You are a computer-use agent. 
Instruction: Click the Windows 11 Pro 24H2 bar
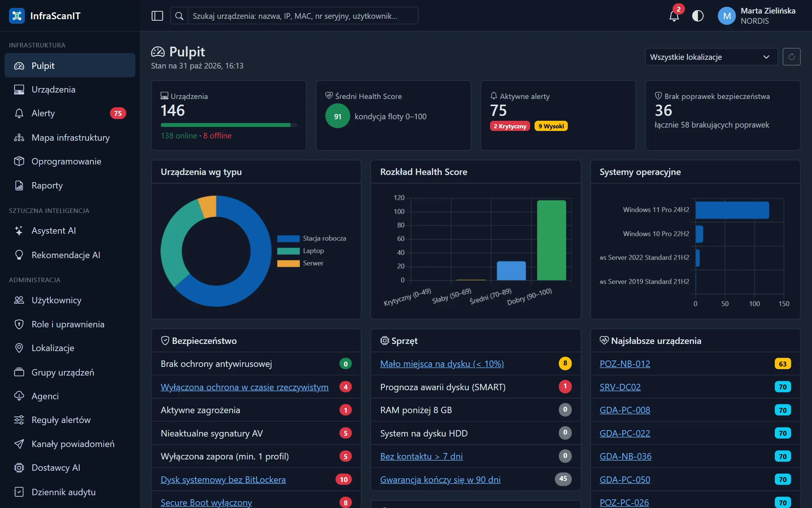tap(732, 210)
